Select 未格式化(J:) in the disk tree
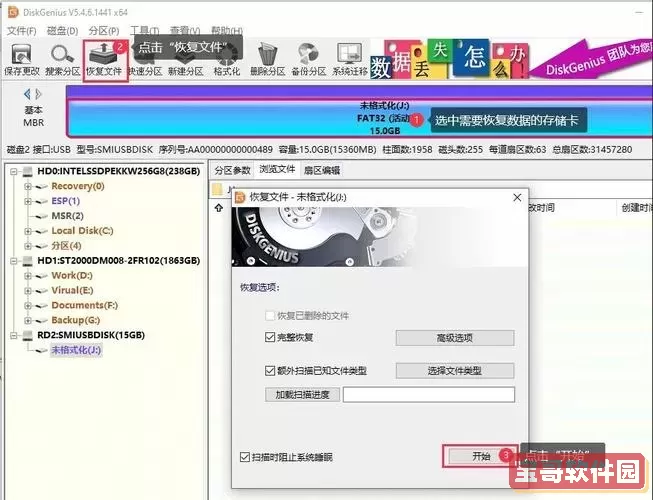This screenshot has width=653, height=500. (76, 350)
